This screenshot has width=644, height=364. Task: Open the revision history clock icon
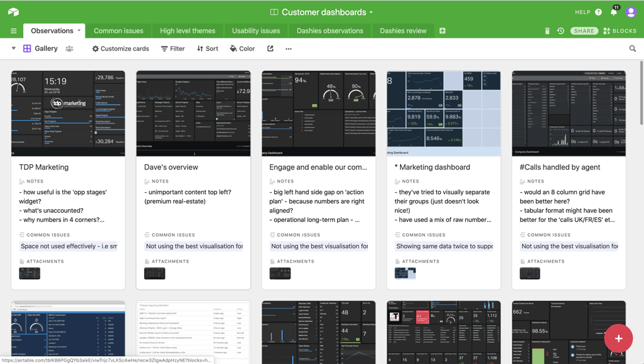561,31
